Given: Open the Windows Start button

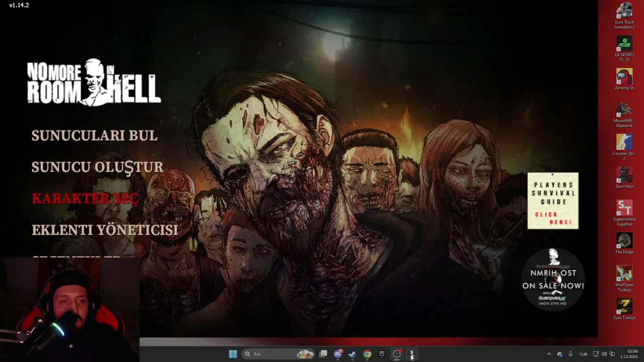Looking at the screenshot, I should [233, 354].
